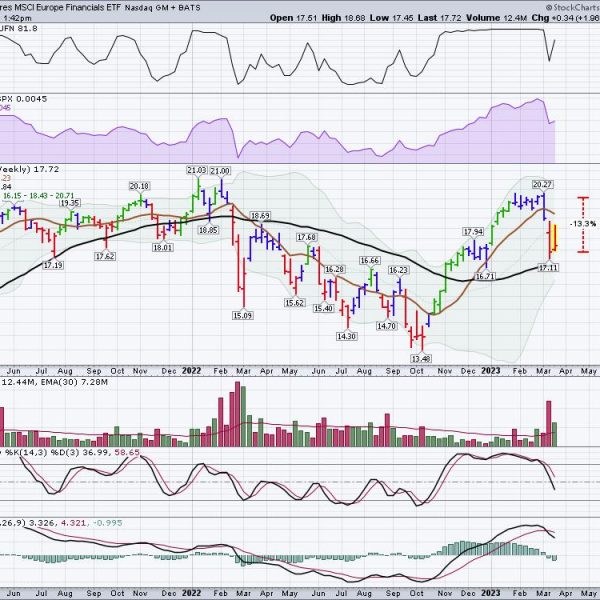Screen dimensions: 600x600
Task: Click the '12.44M, EMA(30) 7.28M' volume label
Action: [x=55, y=382]
